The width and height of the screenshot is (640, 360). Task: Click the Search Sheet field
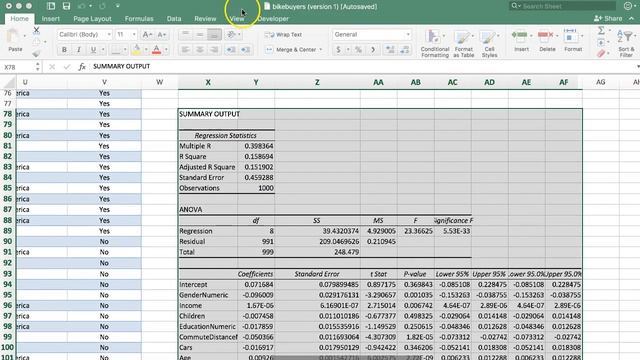pyautogui.click(x=563, y=6)
